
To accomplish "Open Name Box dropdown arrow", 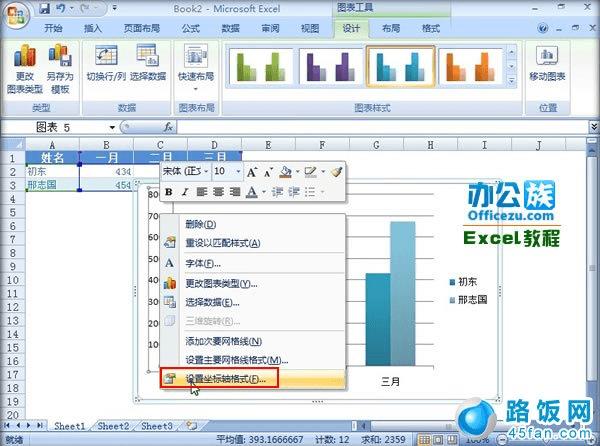I will pos(112,127).
